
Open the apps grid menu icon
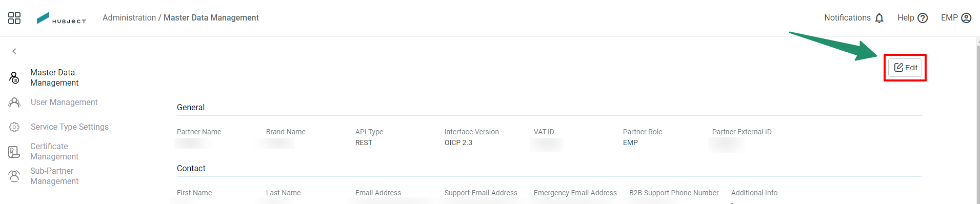click(x=14, y=18)
